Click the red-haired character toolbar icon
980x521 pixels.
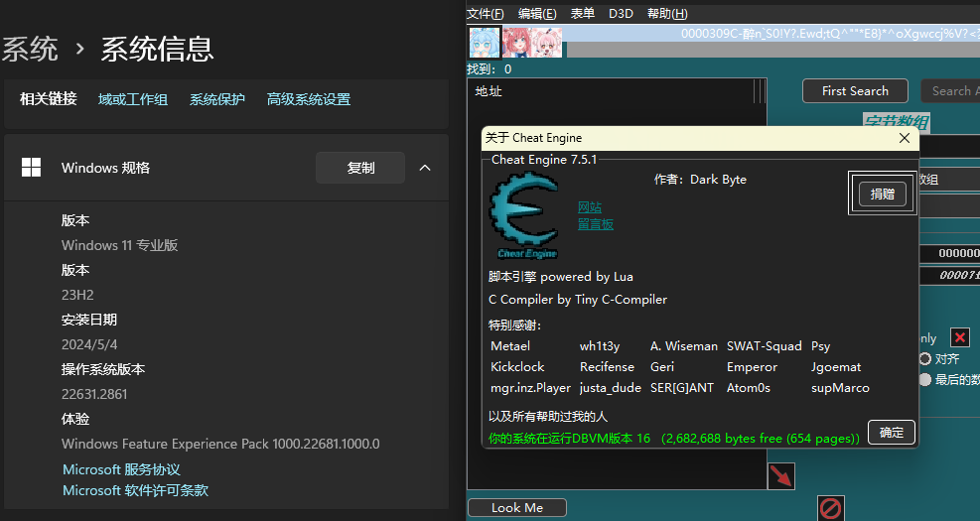click(517, 42)
